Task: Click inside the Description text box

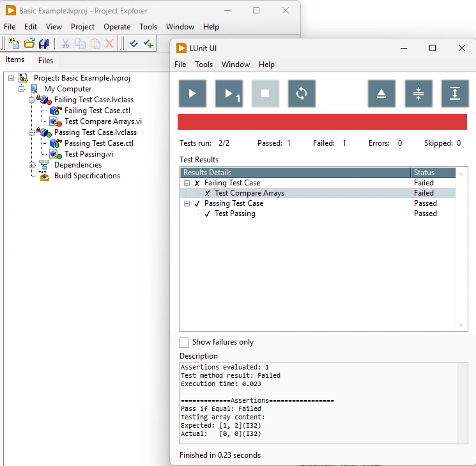Action: coord(323,403)
